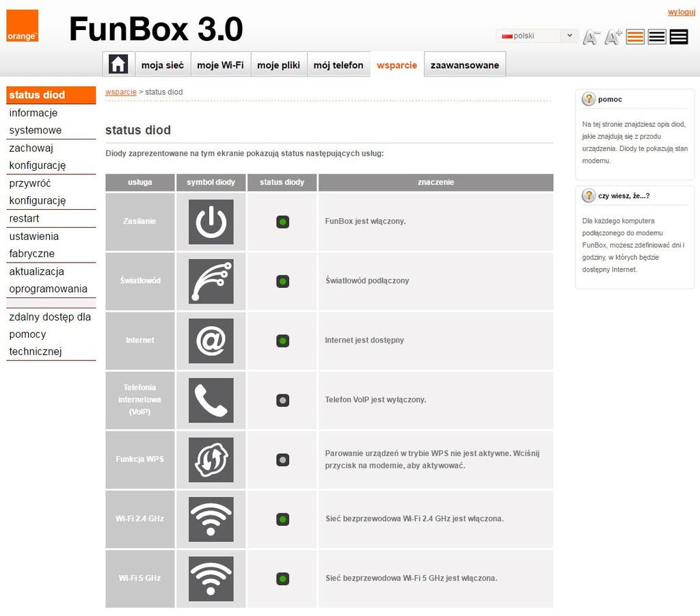This screenshot has height=616, width=700.
Task: Select the orange contrast theme icon
Action: (x=635, y=37)
